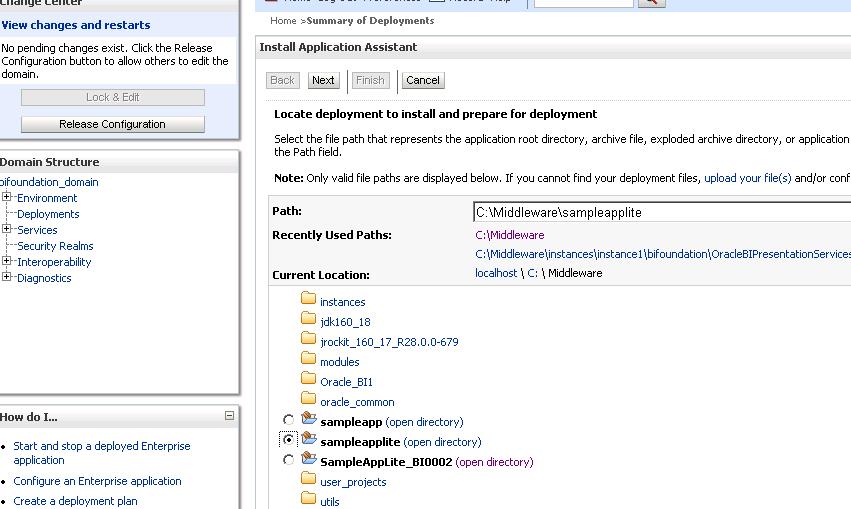Image resolution: width=851 pixels, height=509 pixels.
Task: Collapse the How do I panel
Action: [230, 416]
